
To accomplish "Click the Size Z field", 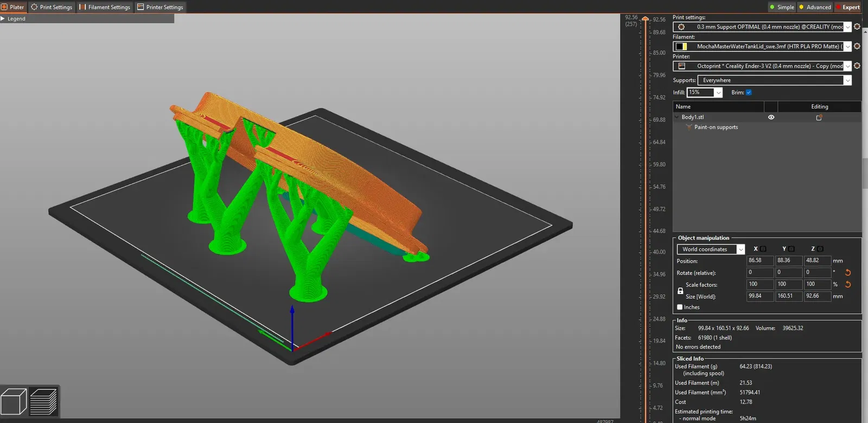I will pos(818,297).
